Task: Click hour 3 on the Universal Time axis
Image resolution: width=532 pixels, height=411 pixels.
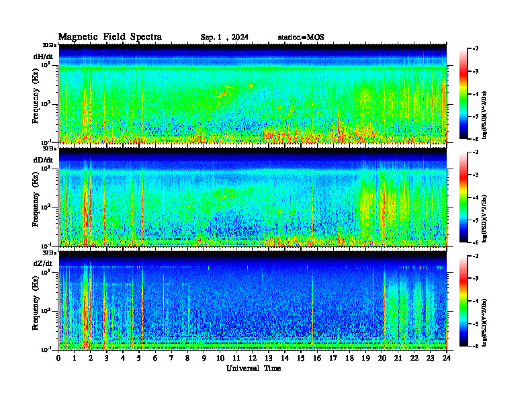Action: 107,358
